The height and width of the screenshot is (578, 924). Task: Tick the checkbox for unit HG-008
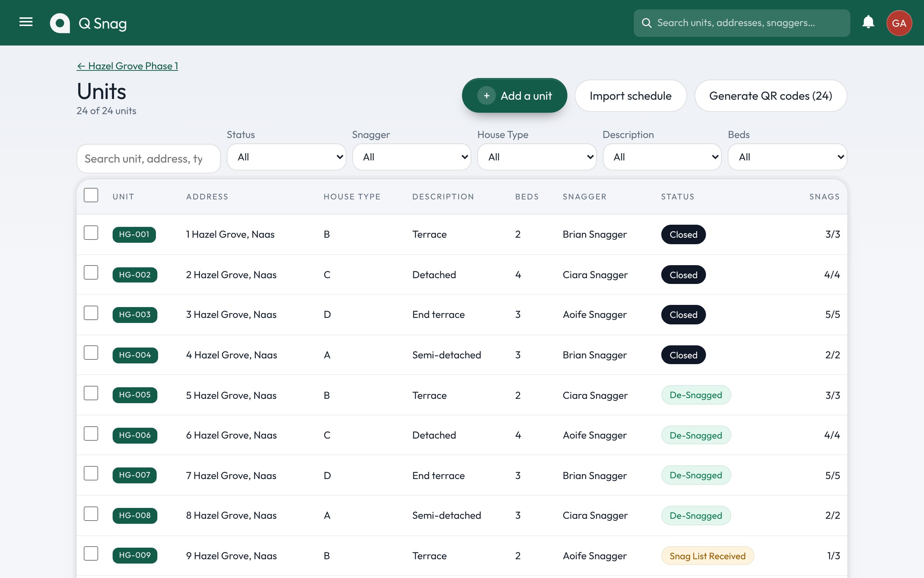(x=91, y=514)
